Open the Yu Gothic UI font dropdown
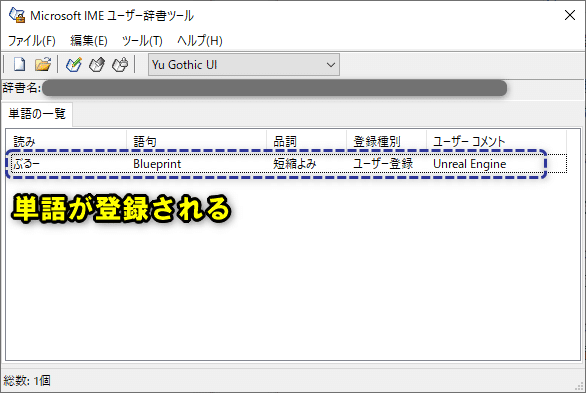586x393 pixels. tap(244, 65)
